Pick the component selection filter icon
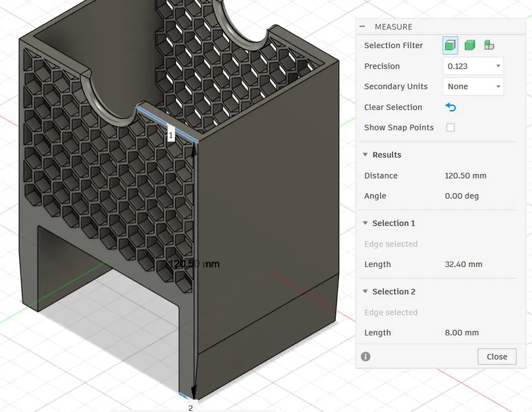The width and height of the screenshot is (532, 412). tap(489, 45)
